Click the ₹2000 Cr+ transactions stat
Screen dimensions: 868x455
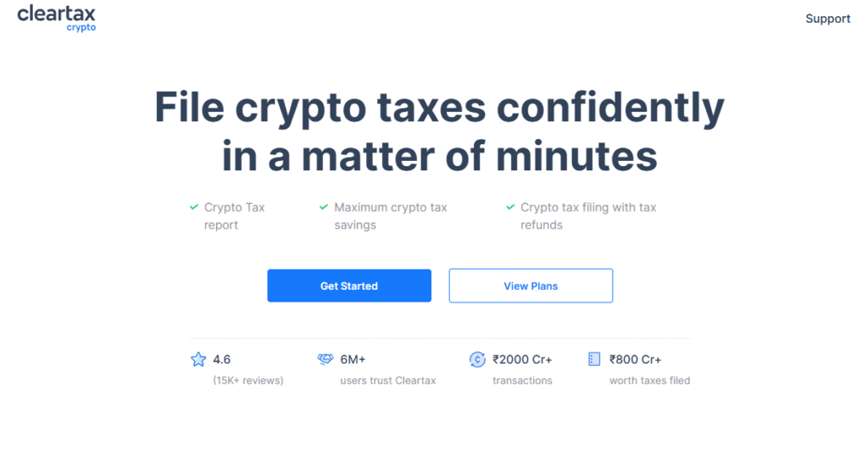click(x=522, y=369)
